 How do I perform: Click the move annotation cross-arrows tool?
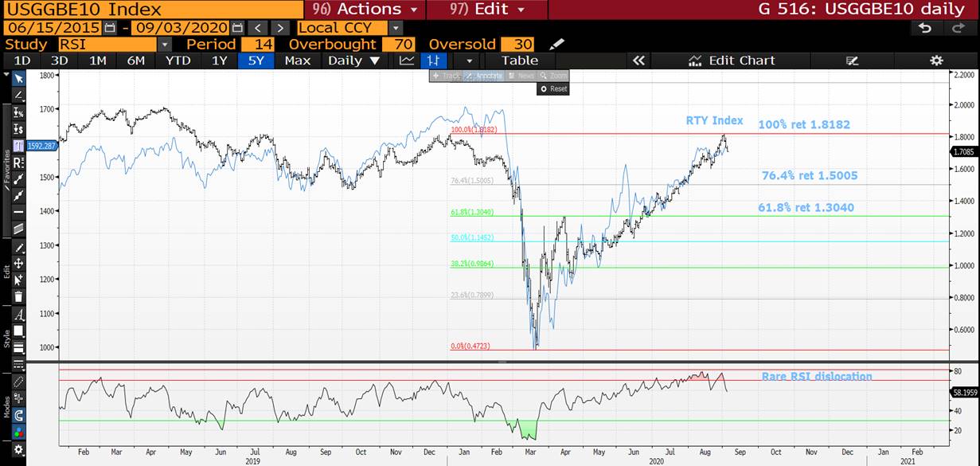[18, 263]
